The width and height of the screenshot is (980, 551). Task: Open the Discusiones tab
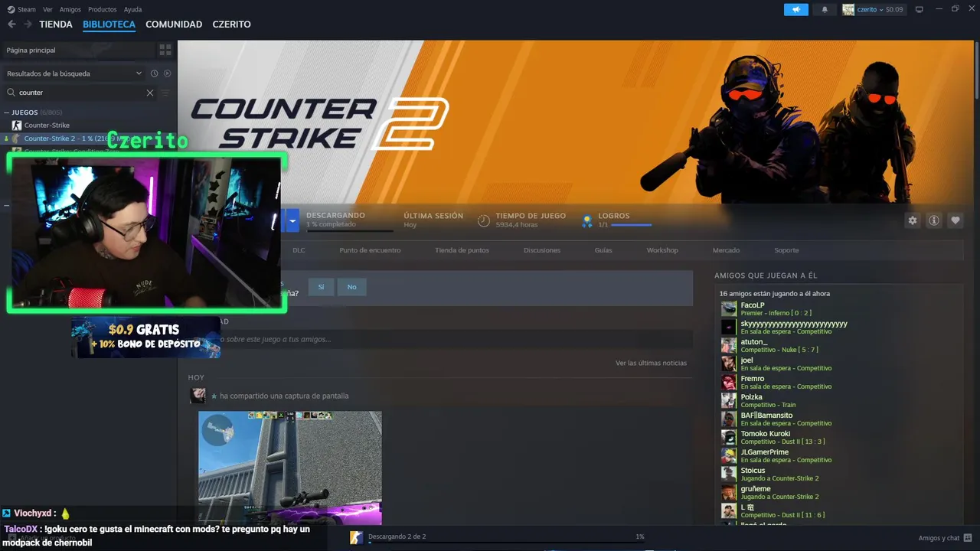click(x=542, y=250)
